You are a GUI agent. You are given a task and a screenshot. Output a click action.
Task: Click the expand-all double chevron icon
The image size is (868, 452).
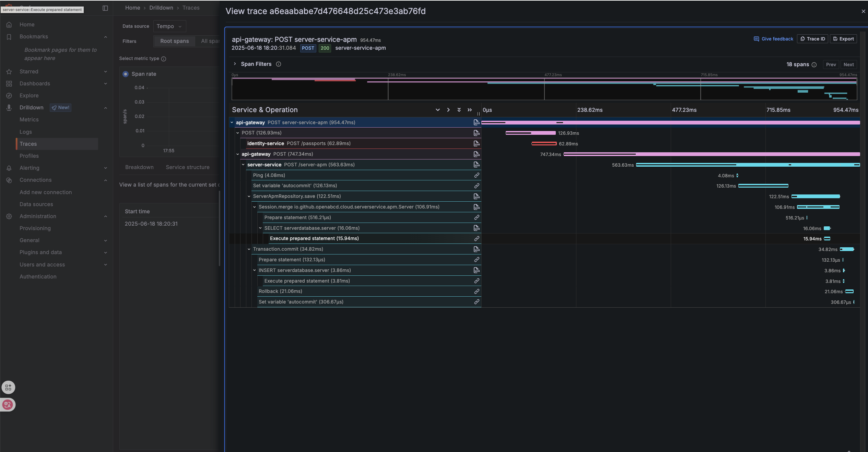459,110
